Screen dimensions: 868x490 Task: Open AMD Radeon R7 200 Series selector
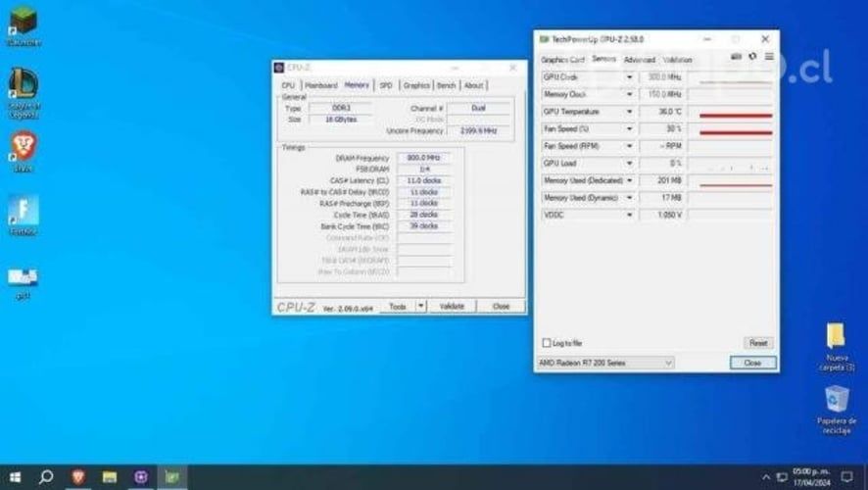(605, 363)
